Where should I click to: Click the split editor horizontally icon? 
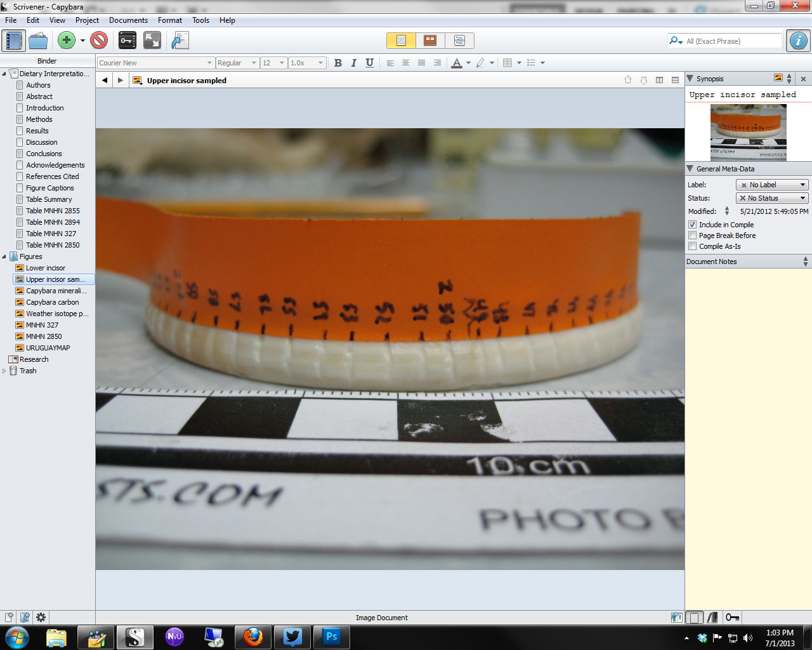[x=675, y=80]
